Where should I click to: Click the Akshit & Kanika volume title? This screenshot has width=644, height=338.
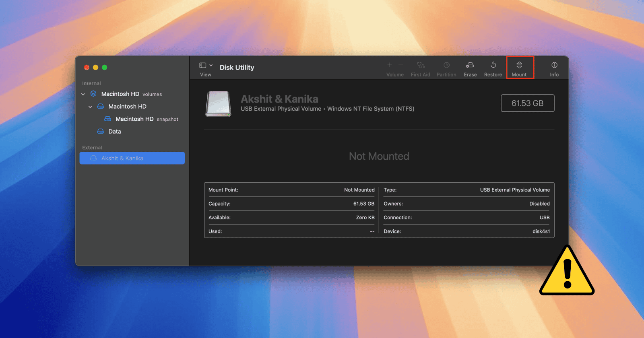[279, 99]
